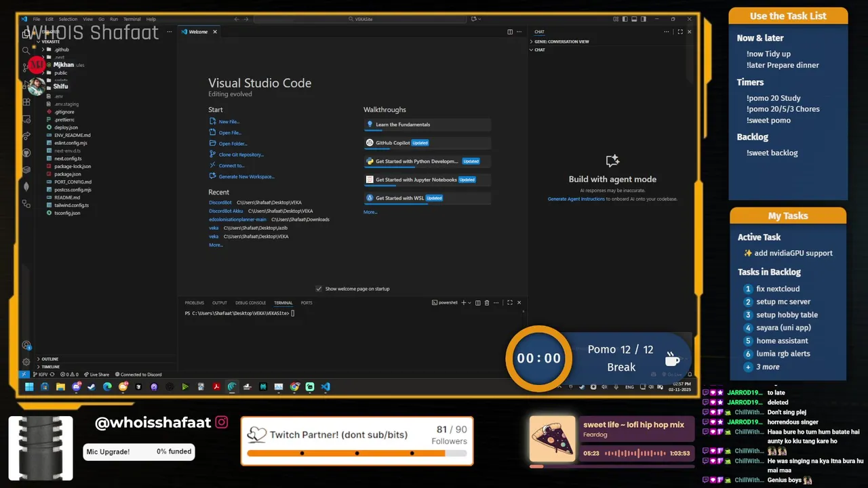Open the File menu
The image size is (868, 488).
pos(37,19)
